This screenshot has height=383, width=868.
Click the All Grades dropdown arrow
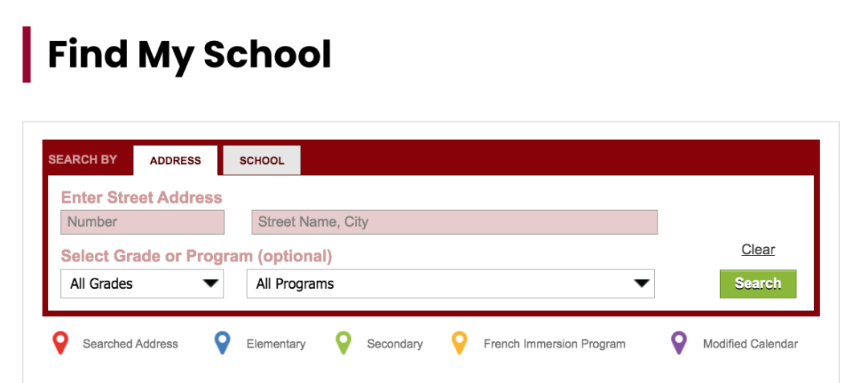[x=211, y=284]
